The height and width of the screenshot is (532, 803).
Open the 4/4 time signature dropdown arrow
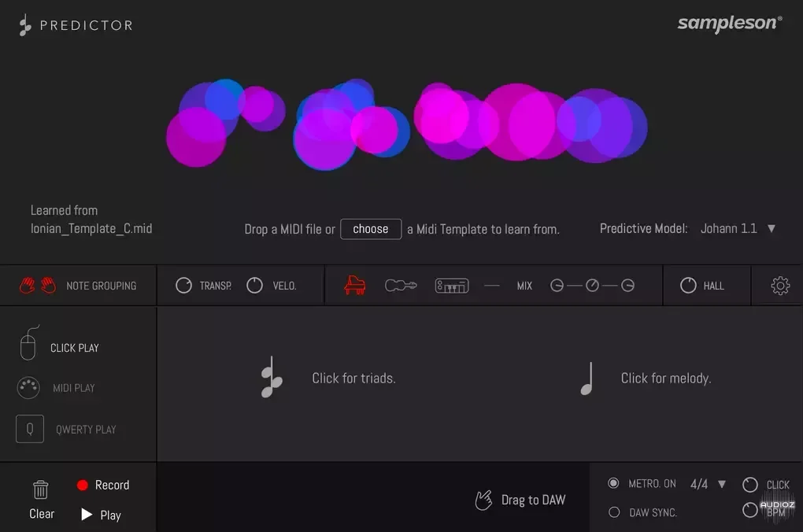pyautogui.click(x=722, y=484)
